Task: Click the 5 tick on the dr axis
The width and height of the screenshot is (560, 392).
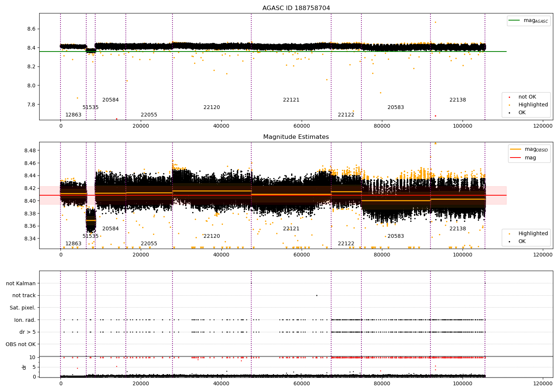Action: pyautogui.click(x=34, y=367)
